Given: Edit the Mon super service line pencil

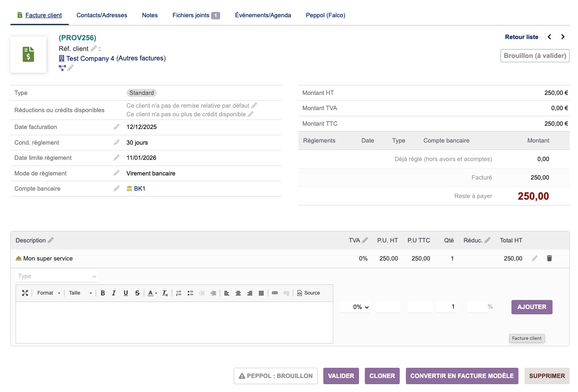Looking at the screenshot, I should coord(534,258).
